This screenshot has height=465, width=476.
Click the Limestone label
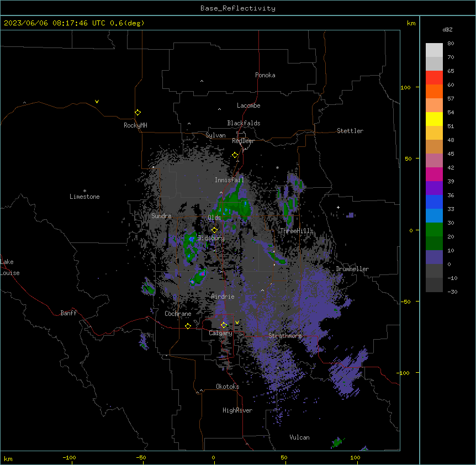84,197
